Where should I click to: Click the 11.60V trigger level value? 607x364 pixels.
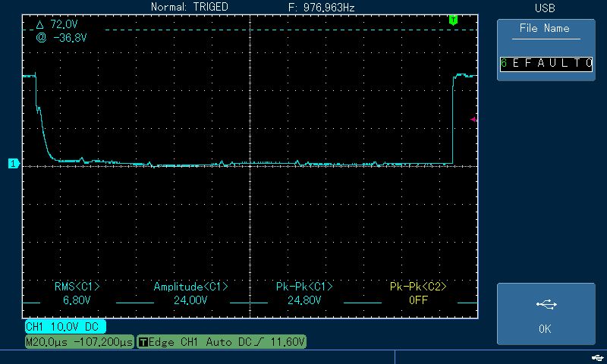288,342
